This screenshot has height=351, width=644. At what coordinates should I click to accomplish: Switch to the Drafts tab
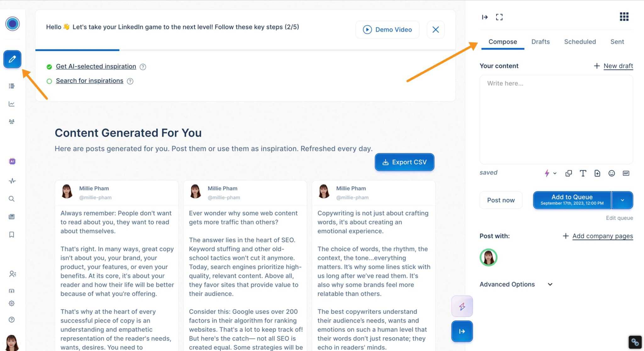tap(541, 42)
